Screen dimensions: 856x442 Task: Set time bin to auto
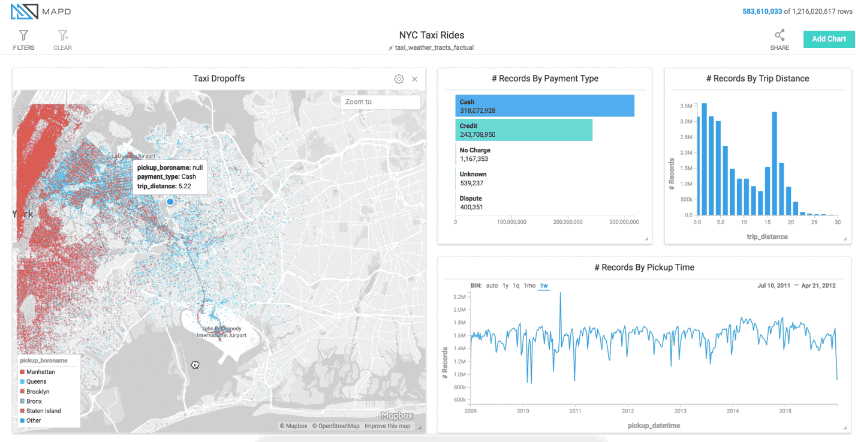coord(492,286)
